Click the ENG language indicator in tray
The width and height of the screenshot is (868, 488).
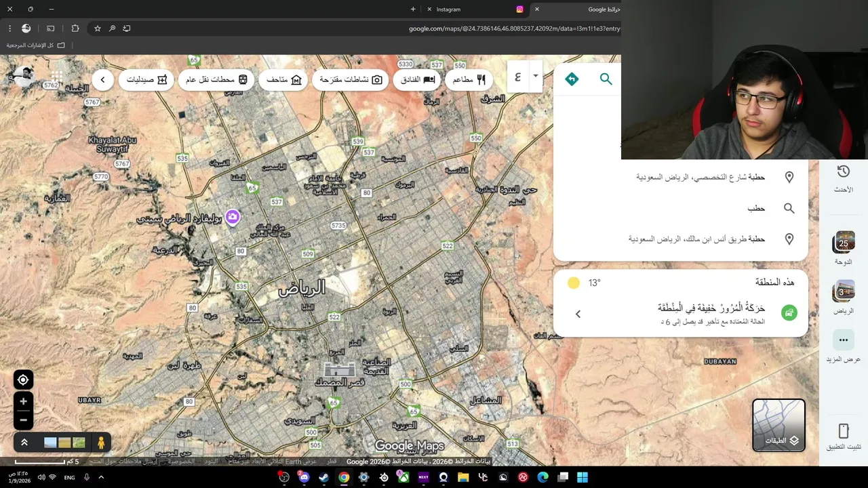[69, 478]
